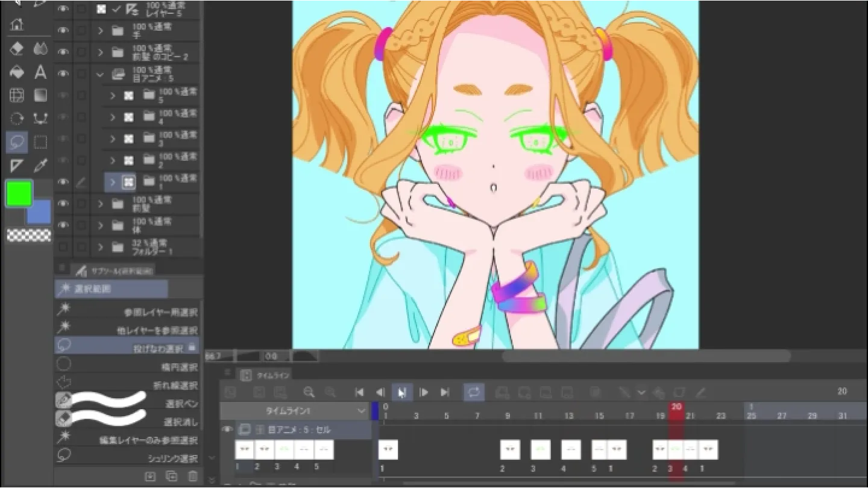Expand the 前髪 のコピー 2 folder
The image size is (868, 488).
tap(101, 52)
